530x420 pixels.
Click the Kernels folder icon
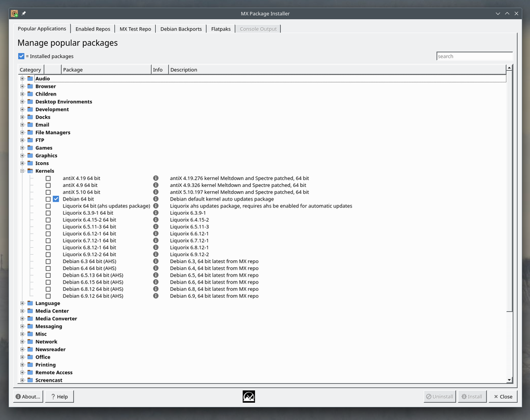pos(30,171)
